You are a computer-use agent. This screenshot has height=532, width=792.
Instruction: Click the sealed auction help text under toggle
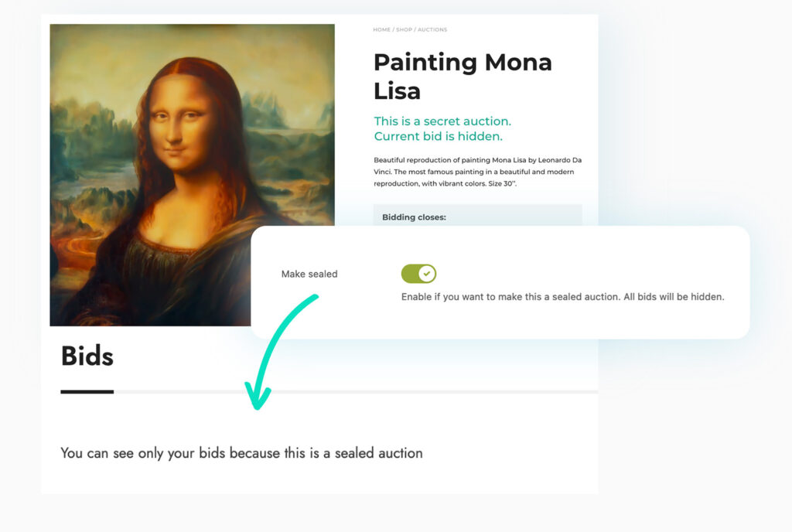(562, 297)
